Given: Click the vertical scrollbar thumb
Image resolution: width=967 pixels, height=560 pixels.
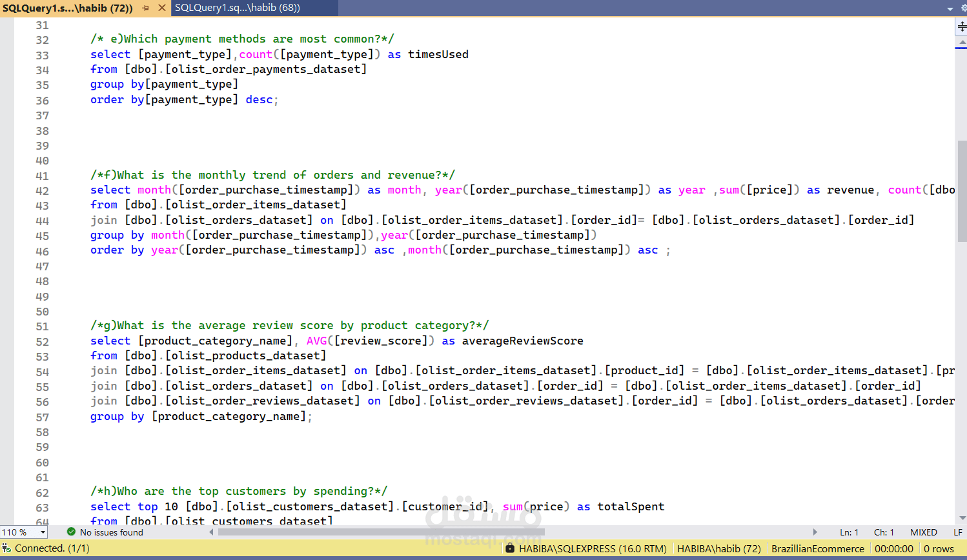Looking at the screenshot, I should point(962,191).
